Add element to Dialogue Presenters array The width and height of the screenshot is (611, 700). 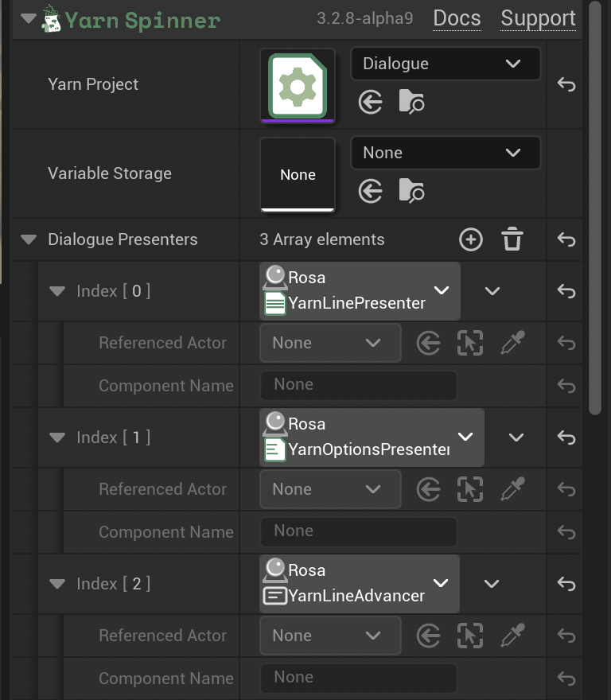(471, 239)
